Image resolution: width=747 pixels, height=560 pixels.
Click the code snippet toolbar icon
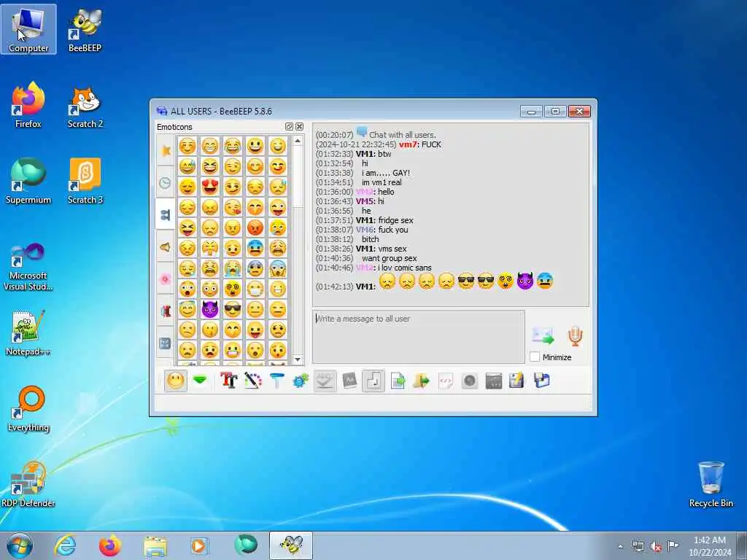(x=446, y=381)
